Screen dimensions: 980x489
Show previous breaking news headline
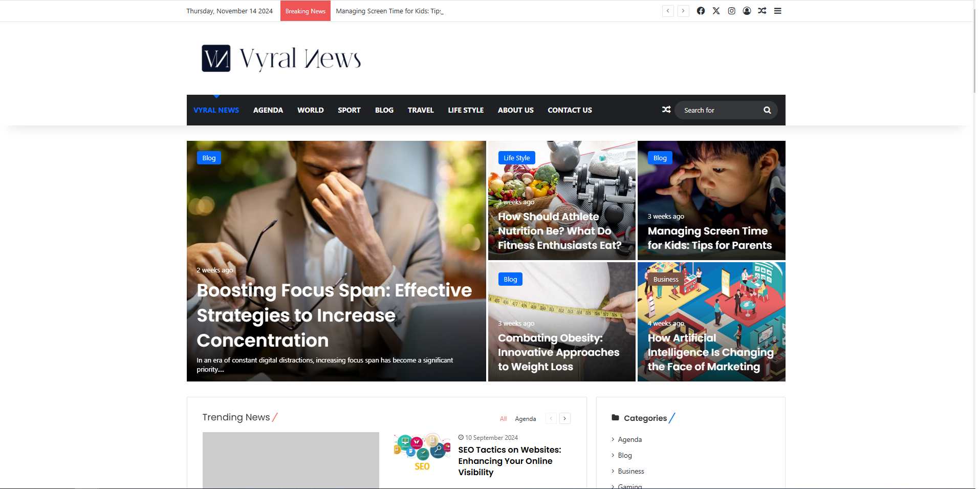[x=668, y=11]
